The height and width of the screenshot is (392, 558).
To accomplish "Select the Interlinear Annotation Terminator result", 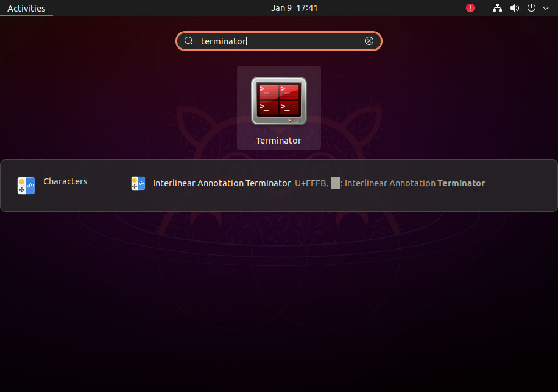I will [308, 183].
